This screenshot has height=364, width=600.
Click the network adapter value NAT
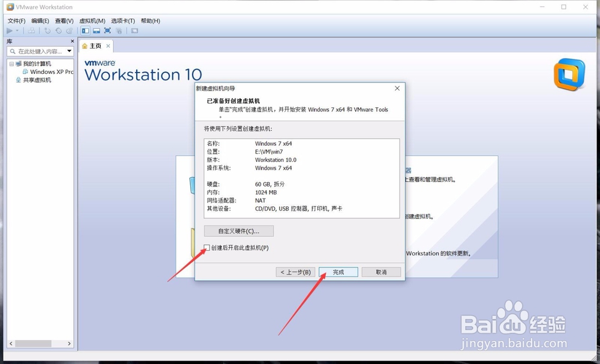point(260,200)
